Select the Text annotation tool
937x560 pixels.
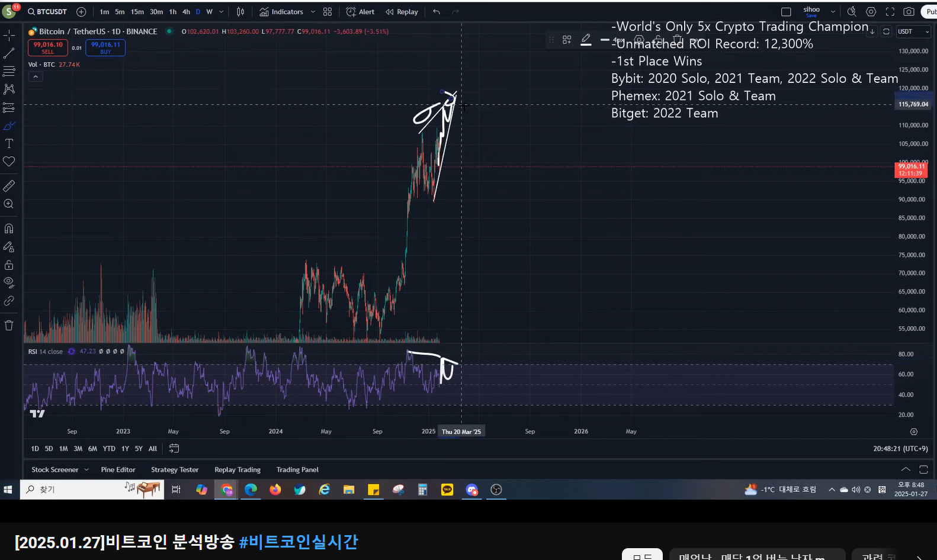pos(9,143)
